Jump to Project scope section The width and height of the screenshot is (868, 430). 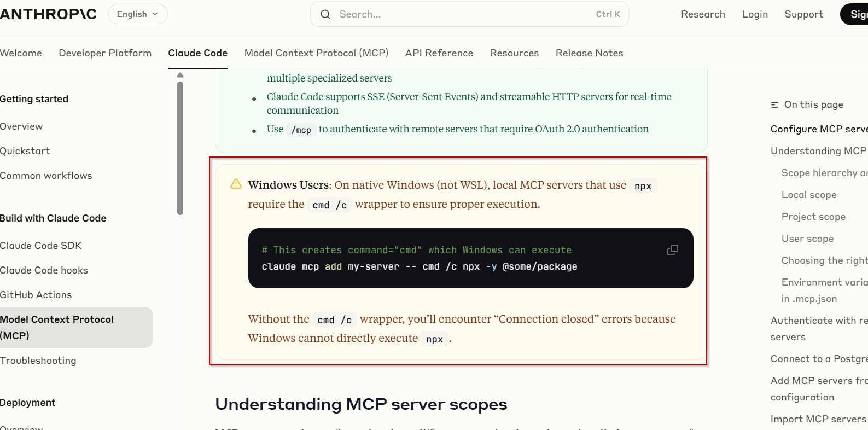813,217
